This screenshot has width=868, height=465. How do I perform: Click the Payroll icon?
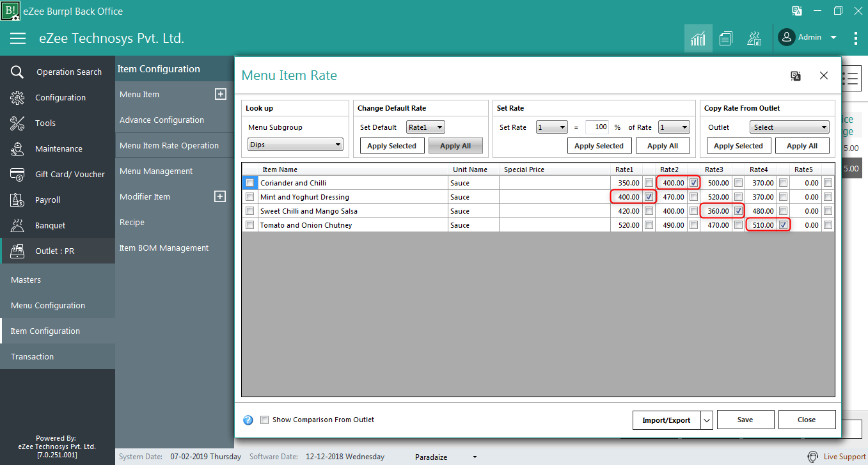click(x=17, y=200)
